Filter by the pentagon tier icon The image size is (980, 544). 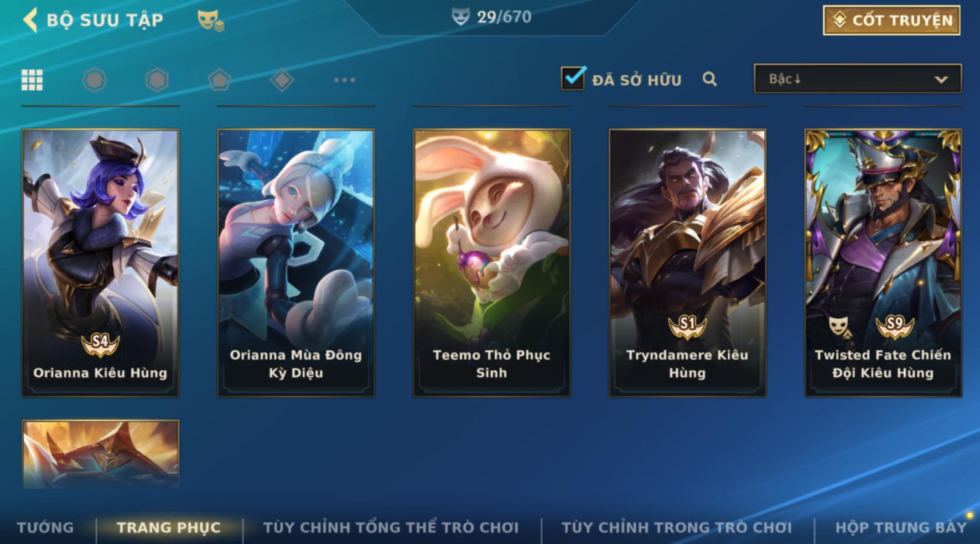(x=220, y=80)
